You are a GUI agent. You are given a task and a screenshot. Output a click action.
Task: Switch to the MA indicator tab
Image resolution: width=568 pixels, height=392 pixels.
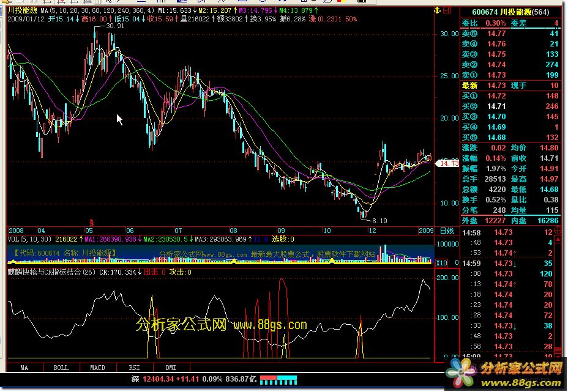(24, 368)
